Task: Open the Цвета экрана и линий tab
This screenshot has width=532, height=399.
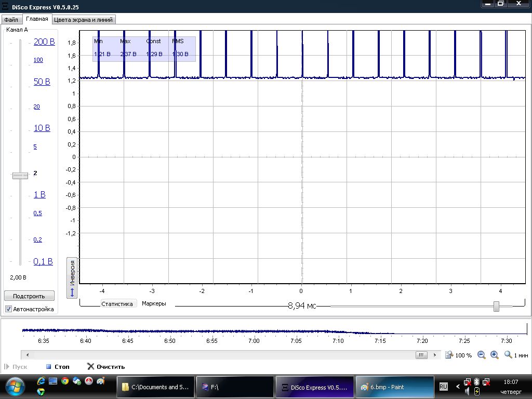Action: point(84,20)
